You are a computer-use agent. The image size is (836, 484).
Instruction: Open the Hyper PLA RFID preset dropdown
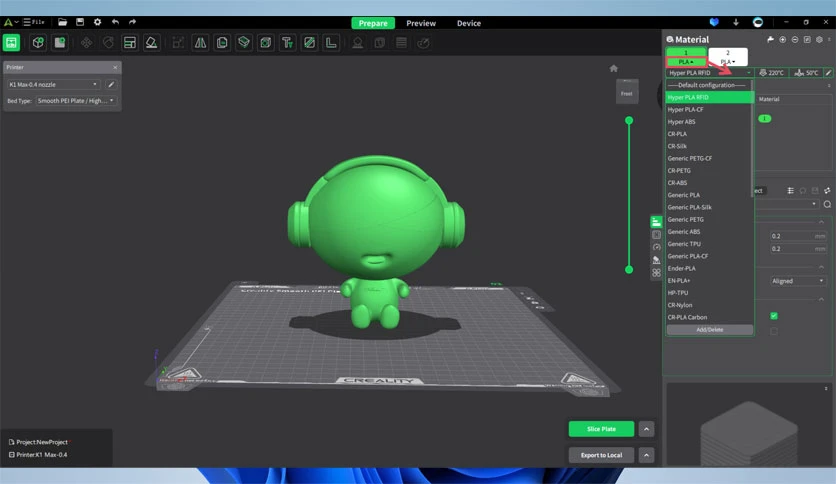(x=710, y=72)
